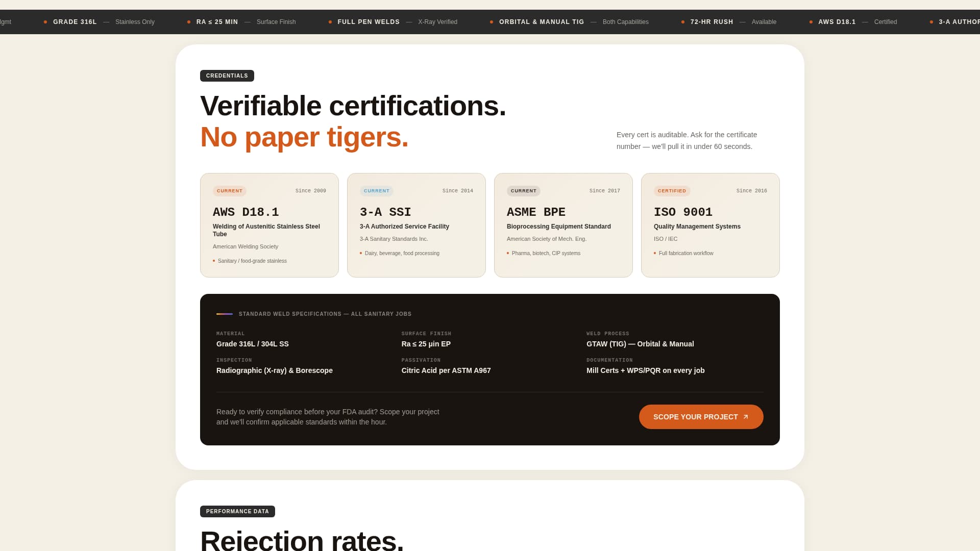Click the small gradient bar near weld specifications
Image resolution: width=980 pixels, height=551 pixels.
226,314
